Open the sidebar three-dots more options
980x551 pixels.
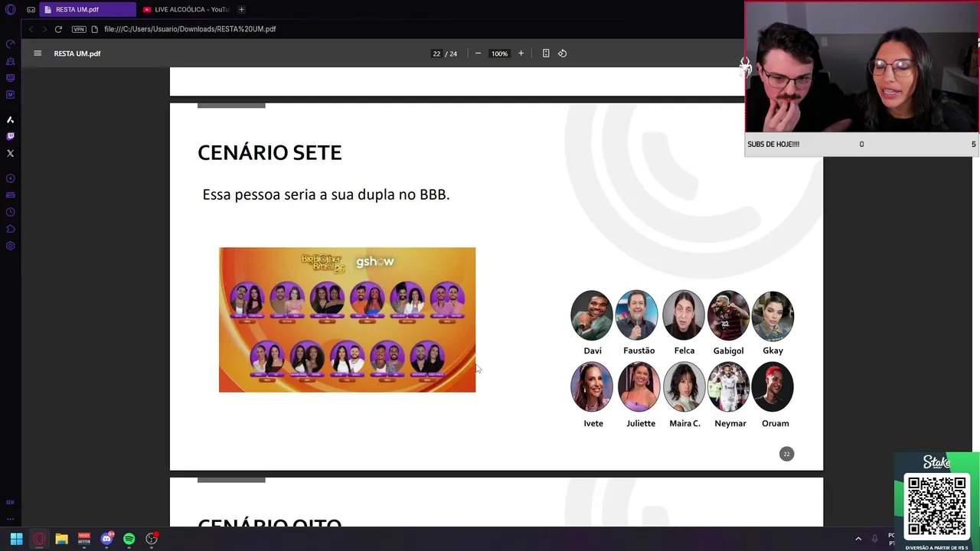[11, 519]
